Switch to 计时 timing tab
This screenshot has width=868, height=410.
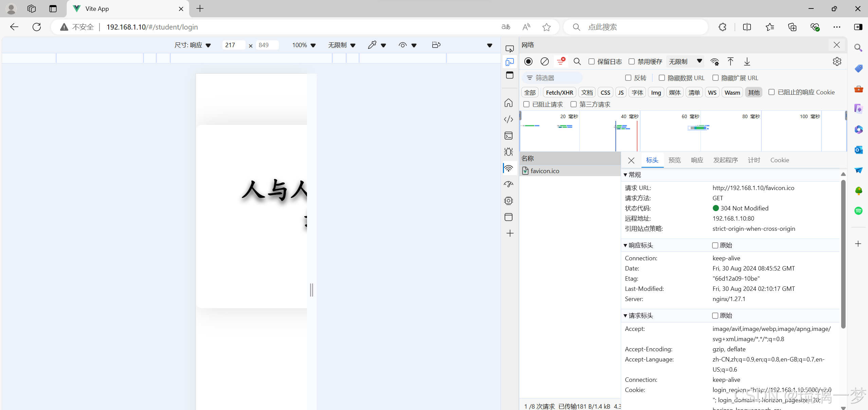pos(754,160)
